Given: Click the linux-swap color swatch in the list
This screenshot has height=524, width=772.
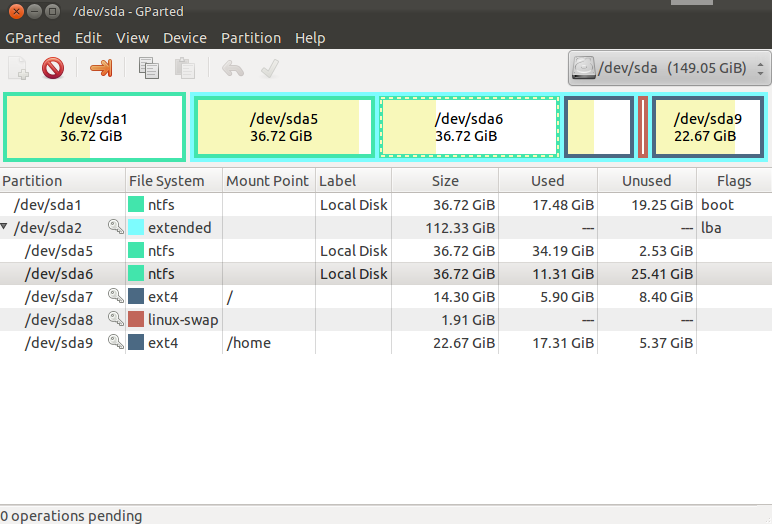Looking at the screenshot, I should (136, 320).
